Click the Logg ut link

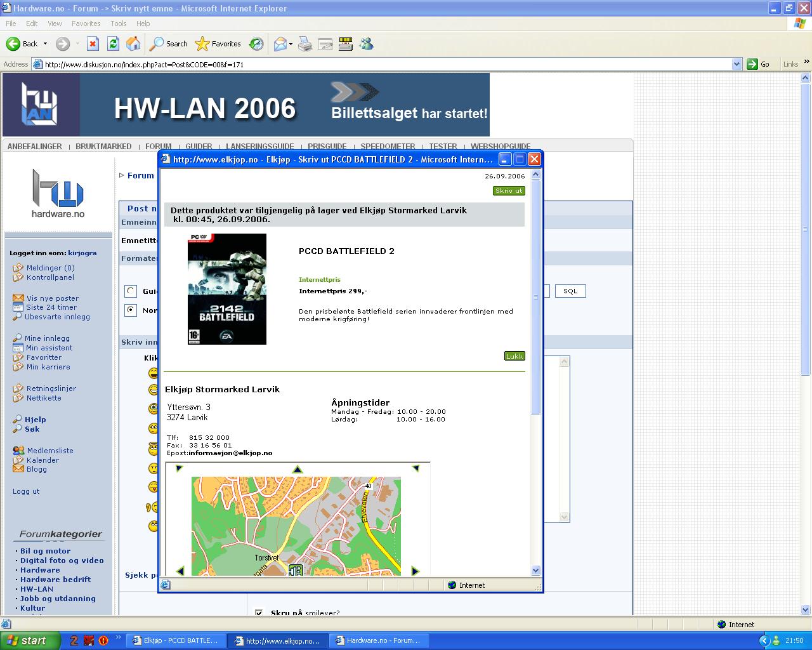[26, 491]
